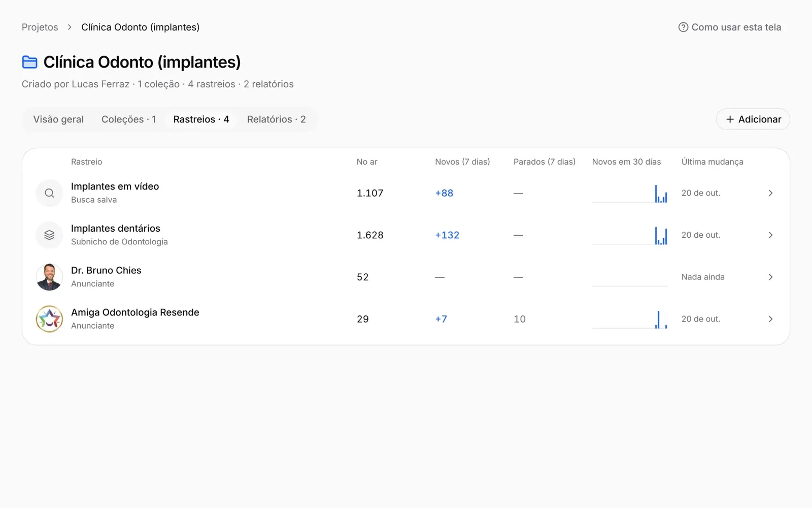Click the Amiga Odontologia Resende name
This screenshot has height=508, width=812.
click(135, 312)
